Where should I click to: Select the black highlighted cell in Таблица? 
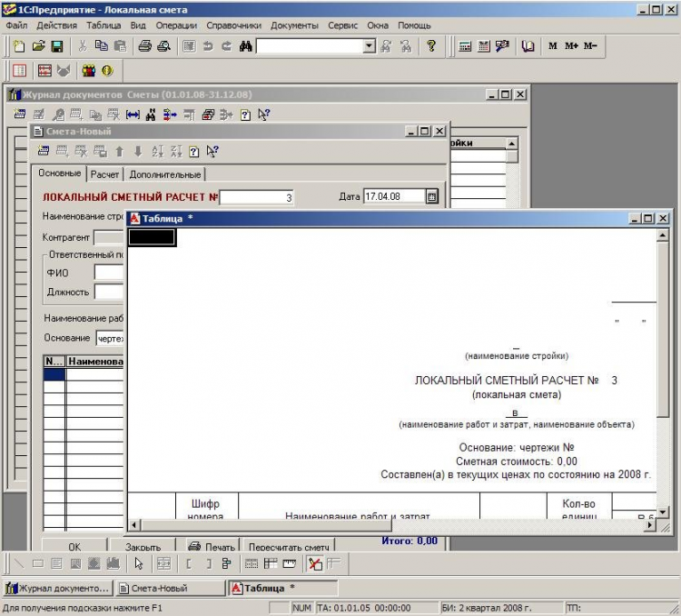[152, 237]
